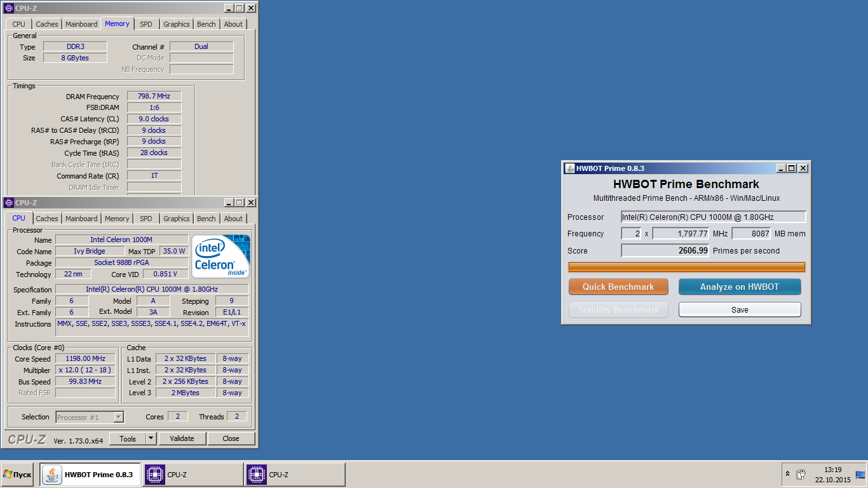868x488 pixels.
Task: Click the memory Type value DDR3
Action: point(75,46)
